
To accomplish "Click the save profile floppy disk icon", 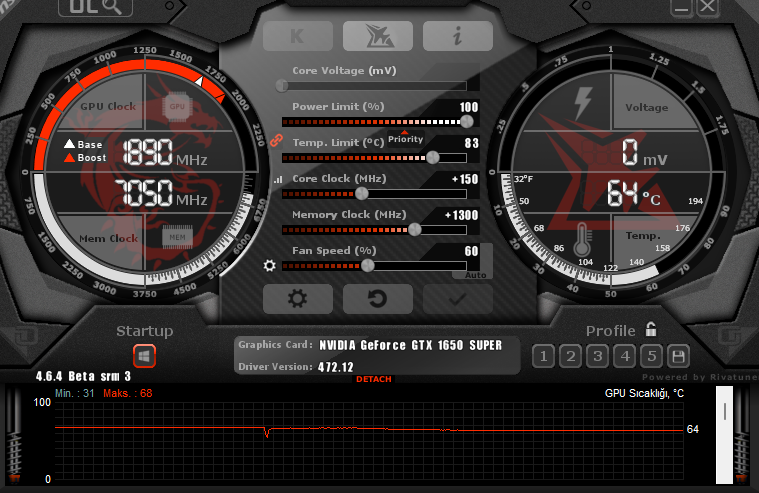I will pyautogui.click(x=678, y=356).
